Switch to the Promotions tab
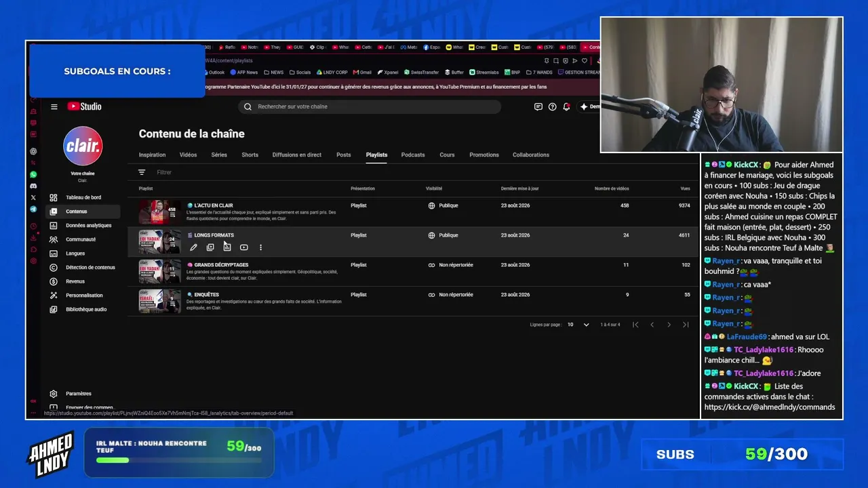The width and height of the screenshot is (868, 488). (484, 155)
